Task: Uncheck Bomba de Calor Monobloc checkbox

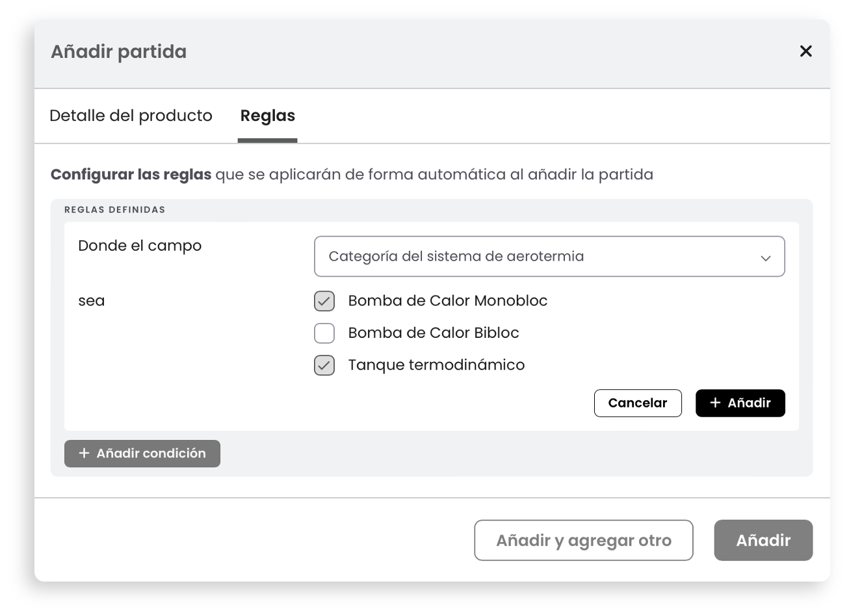Action: 324,301
